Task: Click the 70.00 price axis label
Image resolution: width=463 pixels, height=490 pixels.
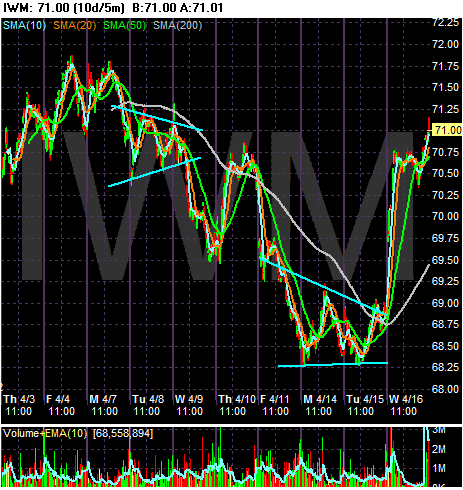Action: (x=445, y=217)
